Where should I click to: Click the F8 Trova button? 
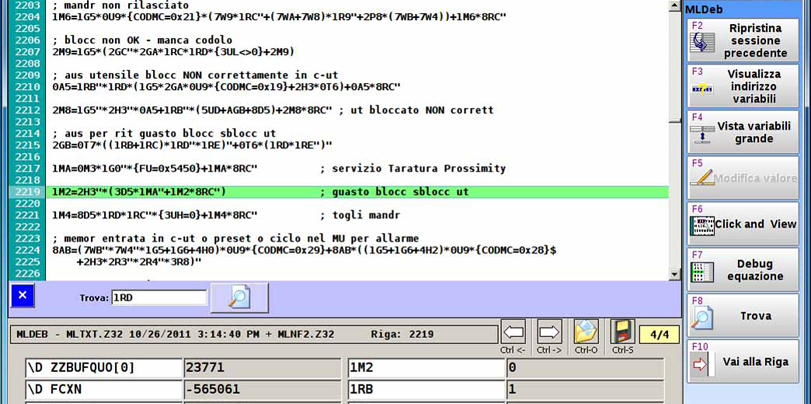(743, 316)
